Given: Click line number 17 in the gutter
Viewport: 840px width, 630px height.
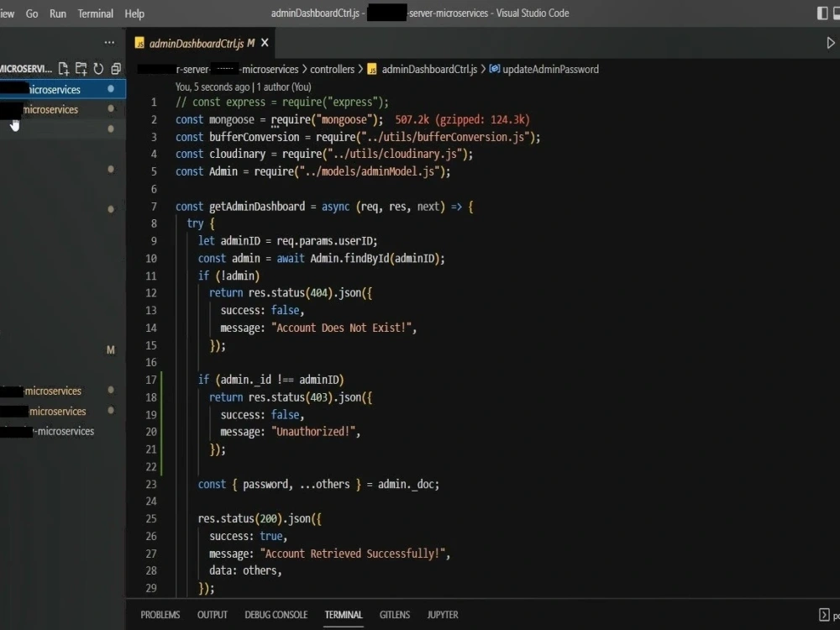Looking at the screenshot, I should point(150,380).
